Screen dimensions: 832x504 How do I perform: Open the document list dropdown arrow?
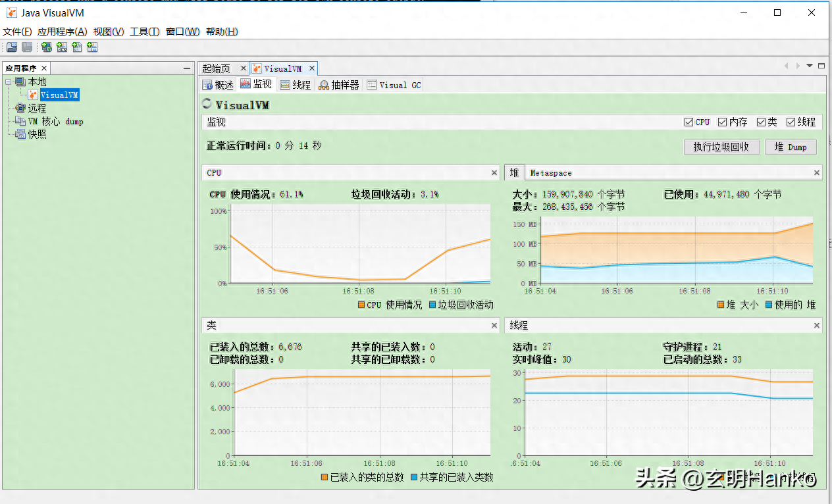point(810,66)
